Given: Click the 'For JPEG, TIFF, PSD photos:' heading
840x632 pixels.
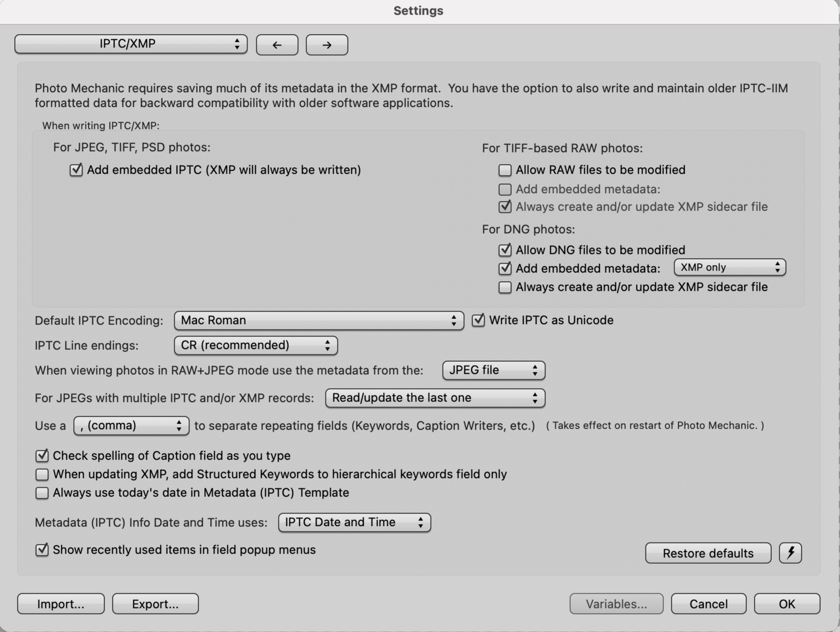Looking at the screenshot, I should (x=132, y=147).
